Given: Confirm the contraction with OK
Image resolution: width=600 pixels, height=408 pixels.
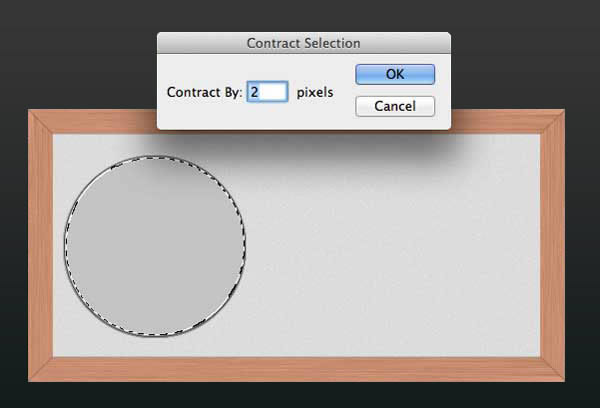Looking at the screenshot, I should tap(395, 74).
